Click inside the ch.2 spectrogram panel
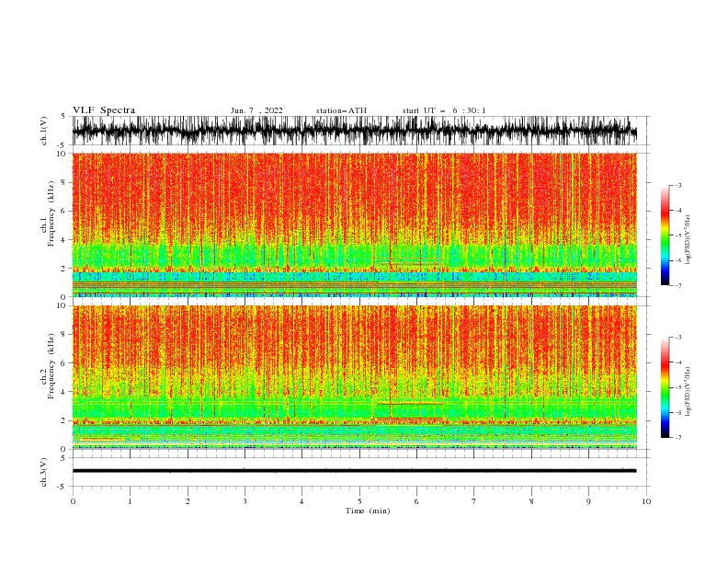Viewport: 728px width, 563px height. coord(354,377)
